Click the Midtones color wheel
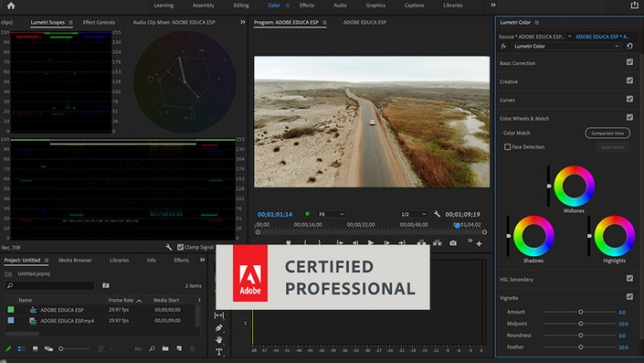Image resolution: width=644 pixels, height=363 pixels. click(x=574, y=186)
